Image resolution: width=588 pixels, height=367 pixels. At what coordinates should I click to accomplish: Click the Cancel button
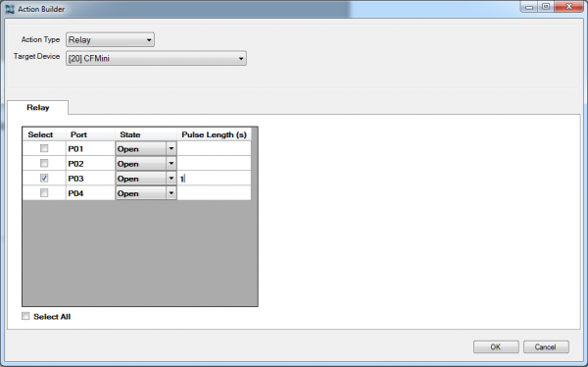point(546,347)
